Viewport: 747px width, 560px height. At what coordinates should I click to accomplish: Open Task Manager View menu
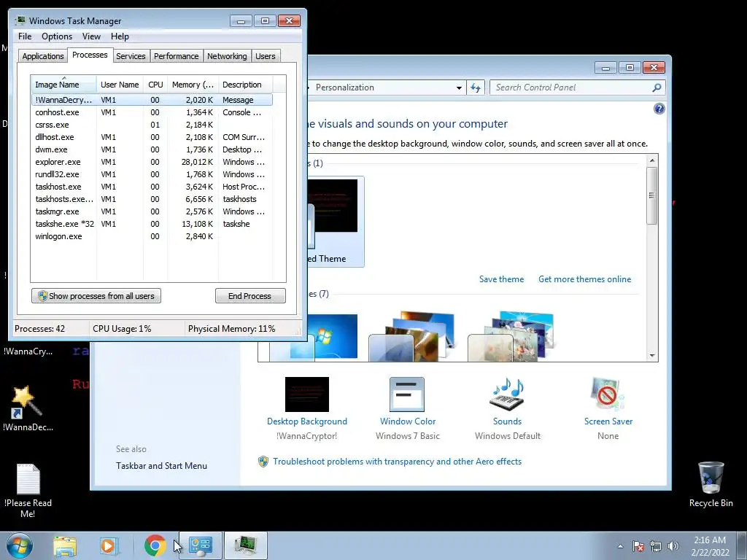(x=91, y=36)
